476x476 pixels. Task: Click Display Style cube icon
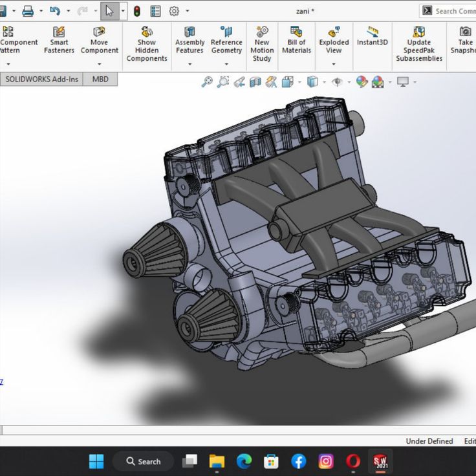pyautogui.click(x=312, y=81)
